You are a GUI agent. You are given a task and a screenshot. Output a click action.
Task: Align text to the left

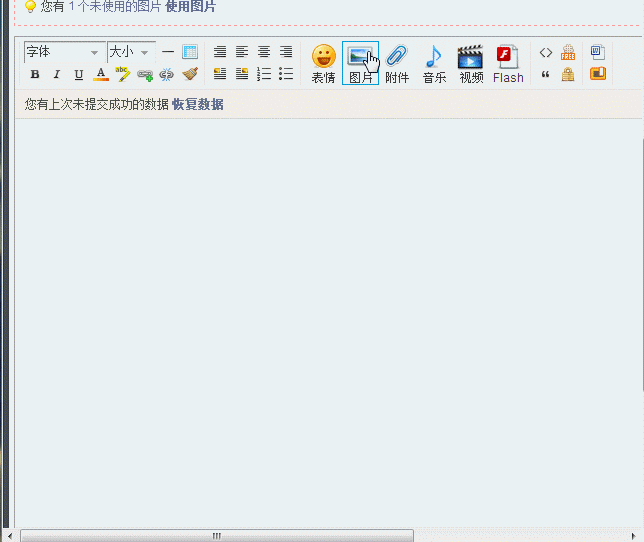(x=242, y=52)
